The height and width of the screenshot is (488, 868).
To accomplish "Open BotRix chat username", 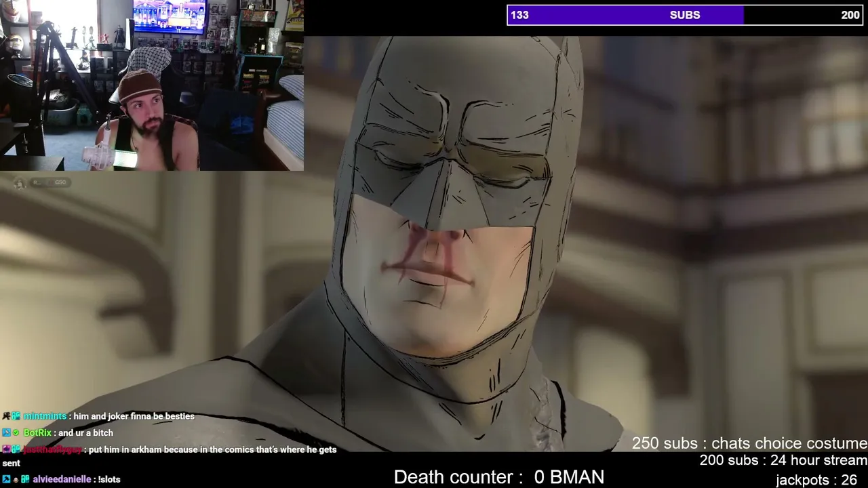I will pos(37,432).
